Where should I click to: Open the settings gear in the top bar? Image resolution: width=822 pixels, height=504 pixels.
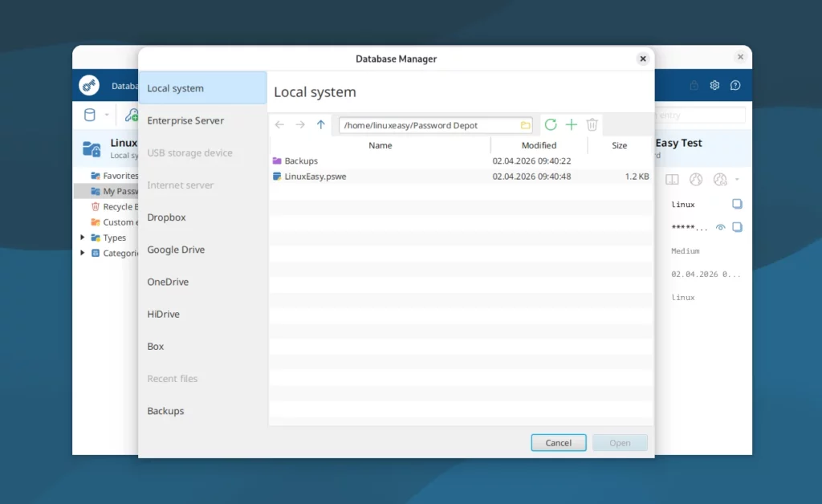coord(714,85)
